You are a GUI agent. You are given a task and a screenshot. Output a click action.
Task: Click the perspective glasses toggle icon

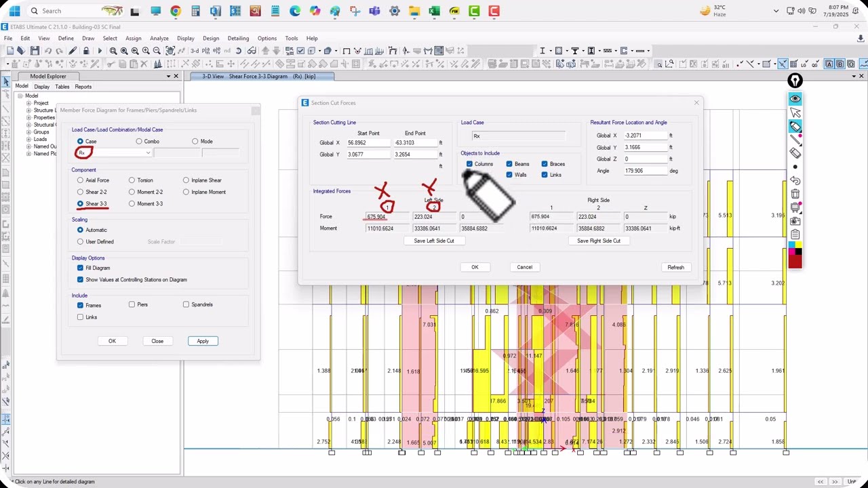click(252, 51)
